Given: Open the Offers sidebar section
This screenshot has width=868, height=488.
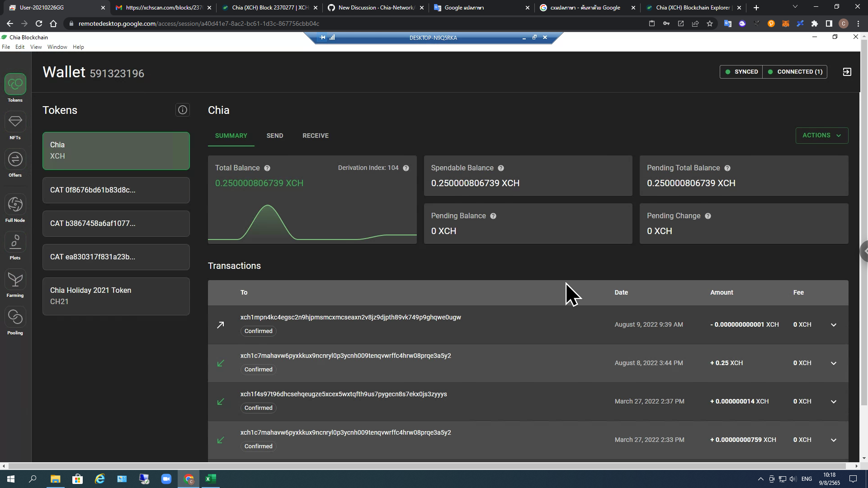Looking at the screenshot, I should [x=15, y=163].
